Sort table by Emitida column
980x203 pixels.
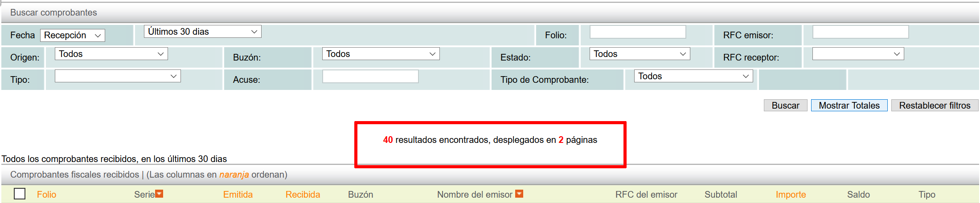[x=238, y=195]
